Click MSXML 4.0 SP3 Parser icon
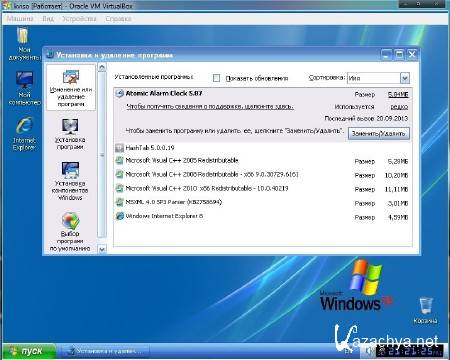The height and width of the screenshot is (360, 450). (119, 202)
